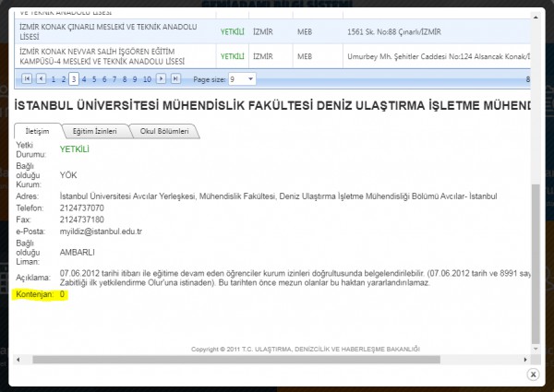Go to page 9
Image resolution: width=554 pixels, height=392 pixels.
[x=135, y=79]
